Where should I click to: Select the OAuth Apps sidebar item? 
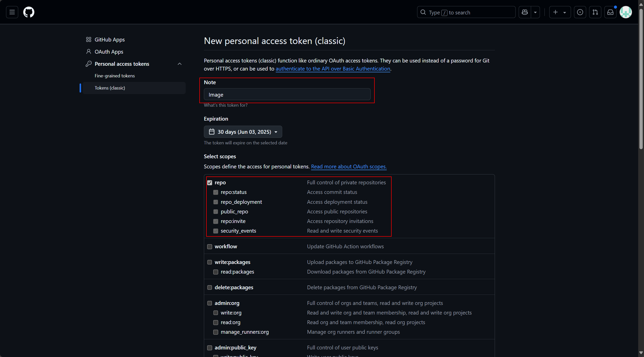click(x=109, y=52)
